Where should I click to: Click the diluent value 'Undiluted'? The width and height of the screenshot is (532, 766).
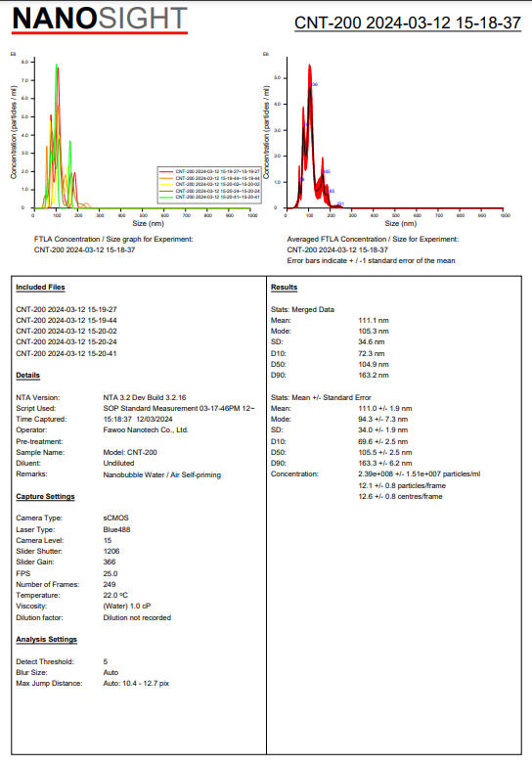(118, 463)
